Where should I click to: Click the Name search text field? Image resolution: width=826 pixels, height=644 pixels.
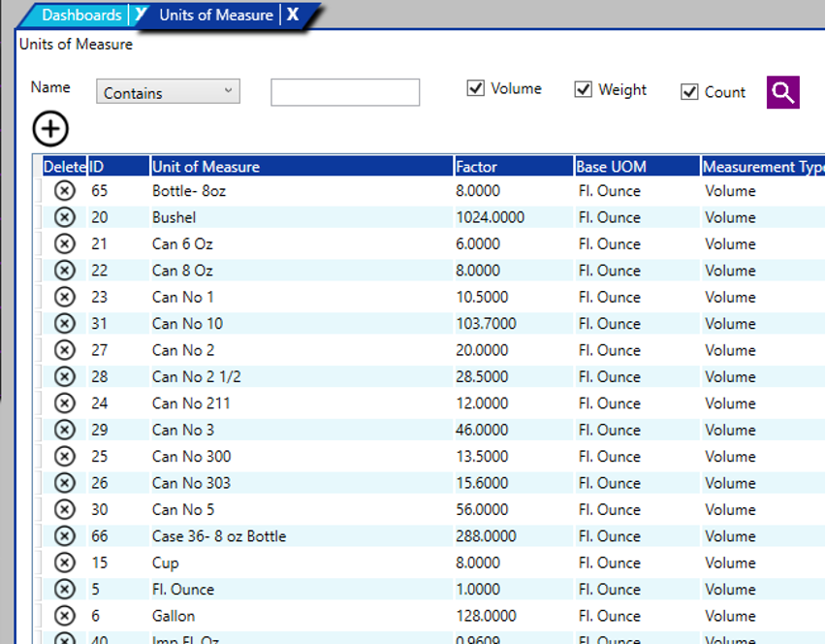[344, 93]
